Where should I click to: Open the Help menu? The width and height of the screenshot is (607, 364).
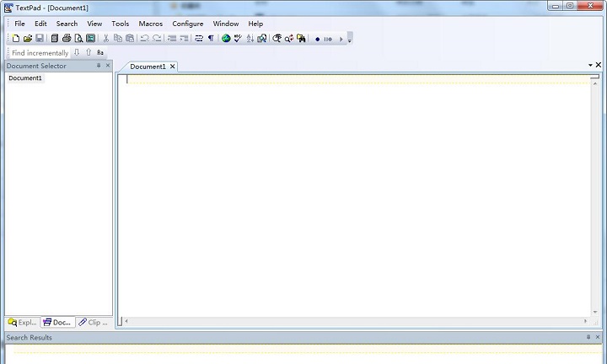[255, 24]
